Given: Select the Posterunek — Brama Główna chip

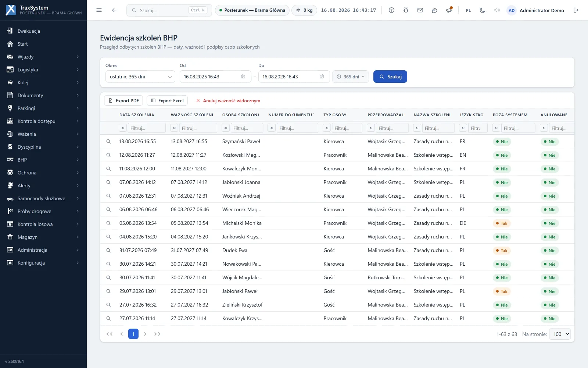Looking at the screenshot, I should coord(252,10).
